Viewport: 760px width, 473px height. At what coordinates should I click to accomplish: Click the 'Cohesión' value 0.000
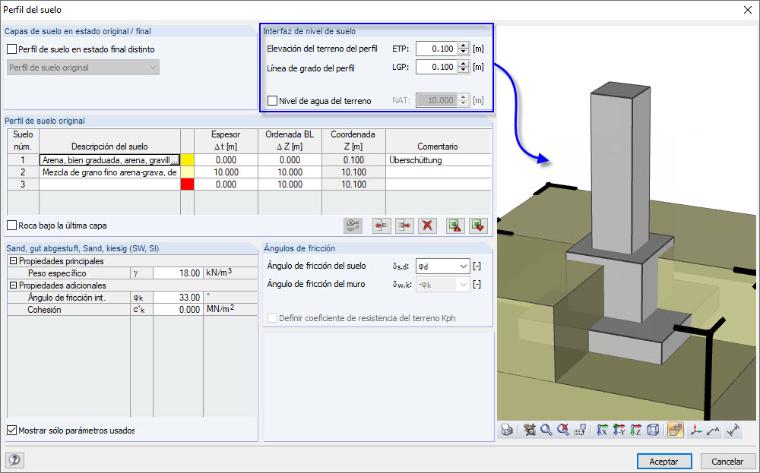177,310
